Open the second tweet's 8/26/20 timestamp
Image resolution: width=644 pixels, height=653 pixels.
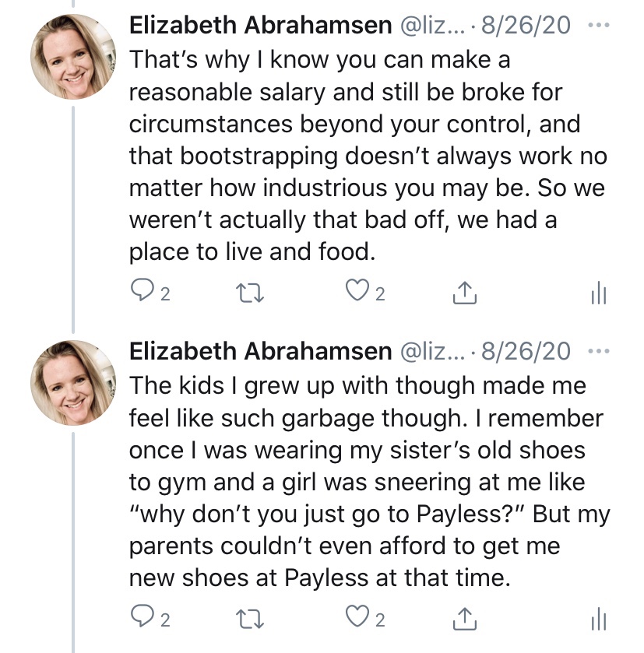tap(526, 352)
